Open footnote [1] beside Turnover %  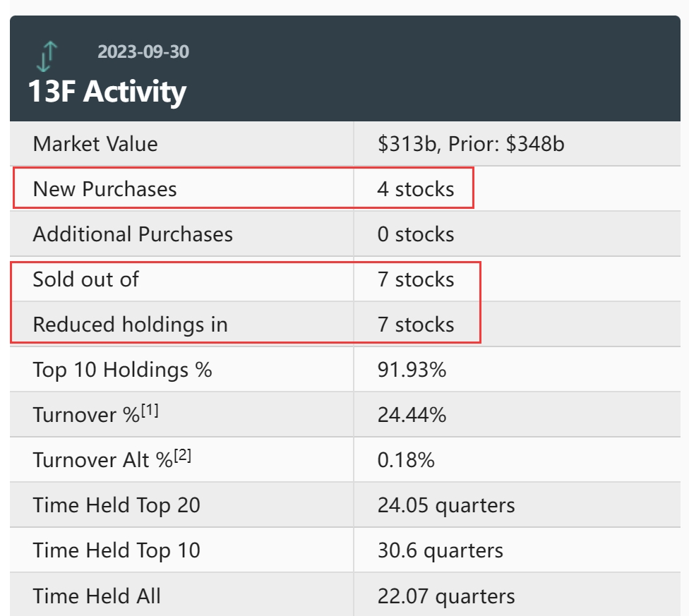tap(150, 411)
